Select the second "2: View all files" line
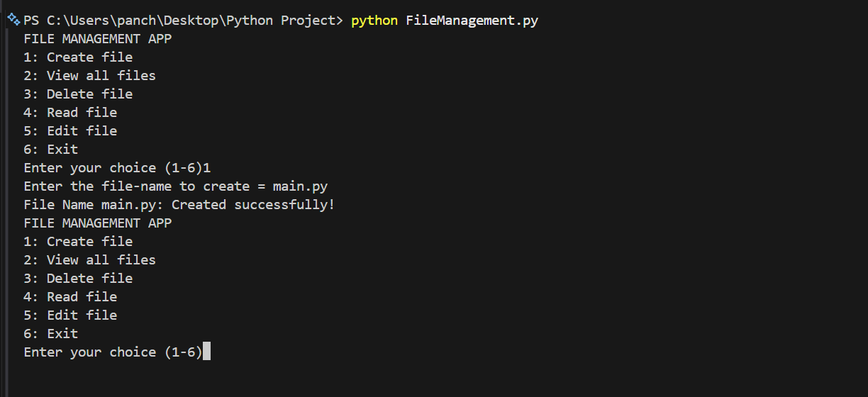The image size is (868, 397). (x=89, y=260)
